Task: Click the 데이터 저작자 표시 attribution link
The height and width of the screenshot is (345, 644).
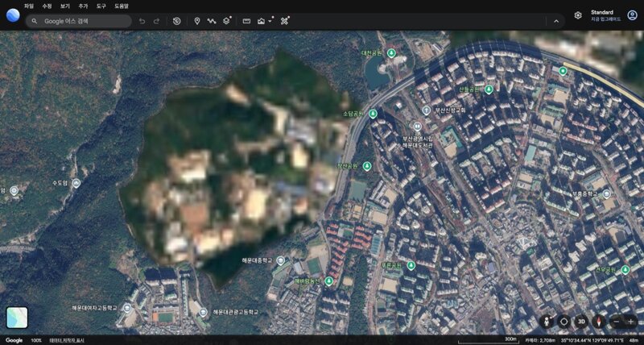Action: click(67, 341)
